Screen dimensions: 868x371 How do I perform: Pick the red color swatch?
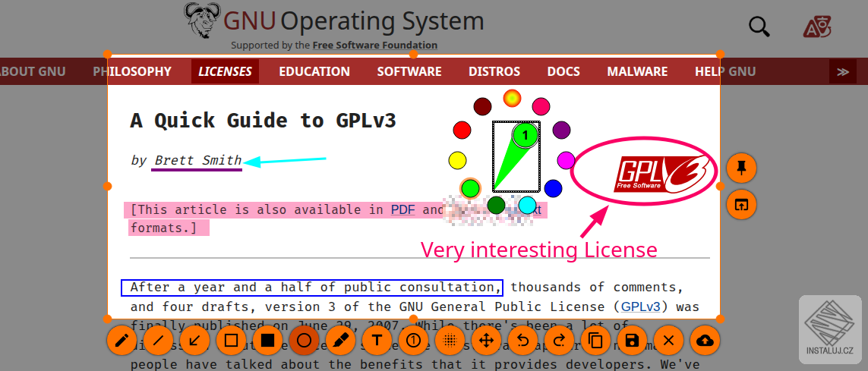pos(462,130)
